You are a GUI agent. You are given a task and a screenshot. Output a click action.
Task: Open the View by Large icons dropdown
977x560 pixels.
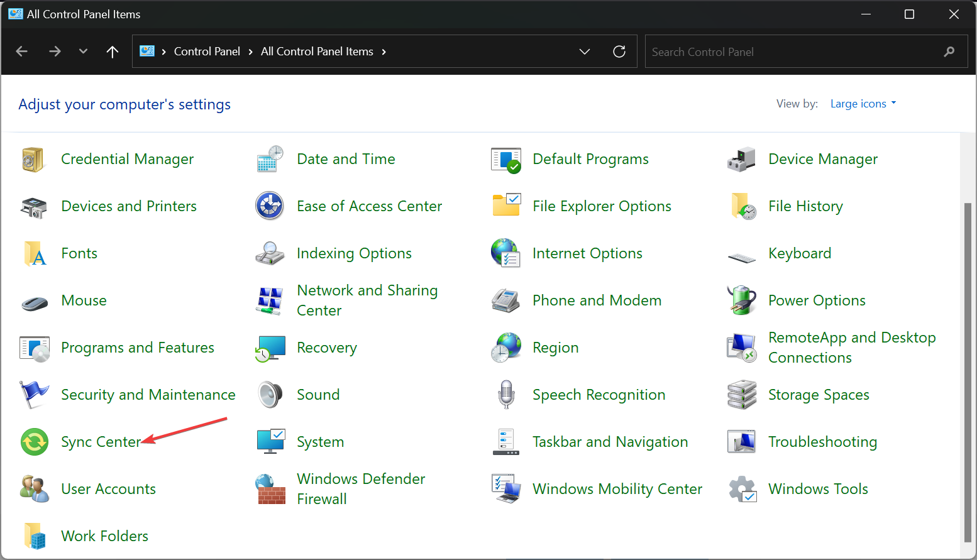coord(863,104)
